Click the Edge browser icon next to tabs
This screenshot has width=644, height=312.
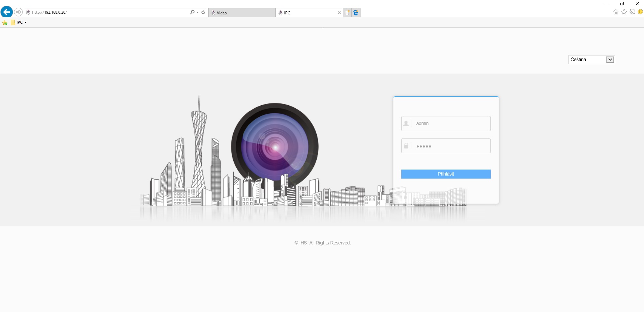pos(356,13)
